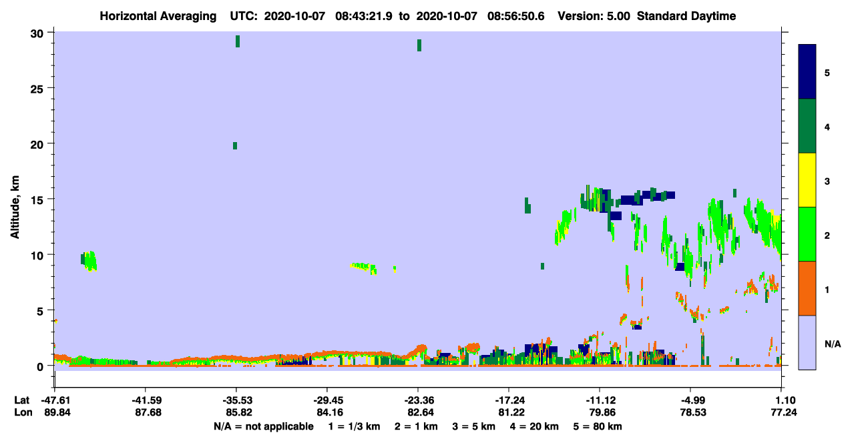868x445 pixels.
Task: Click the bright green colorbar segment labeled 2
Action: pos(807,234)
